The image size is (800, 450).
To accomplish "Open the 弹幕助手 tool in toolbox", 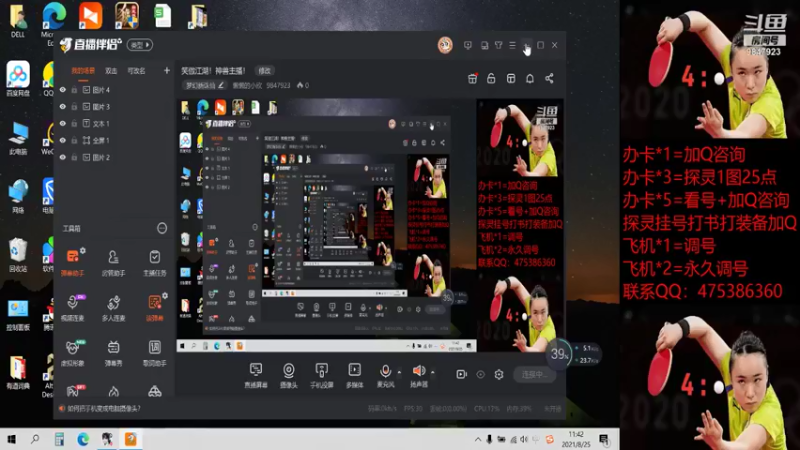I will click(x=72, y=261).
